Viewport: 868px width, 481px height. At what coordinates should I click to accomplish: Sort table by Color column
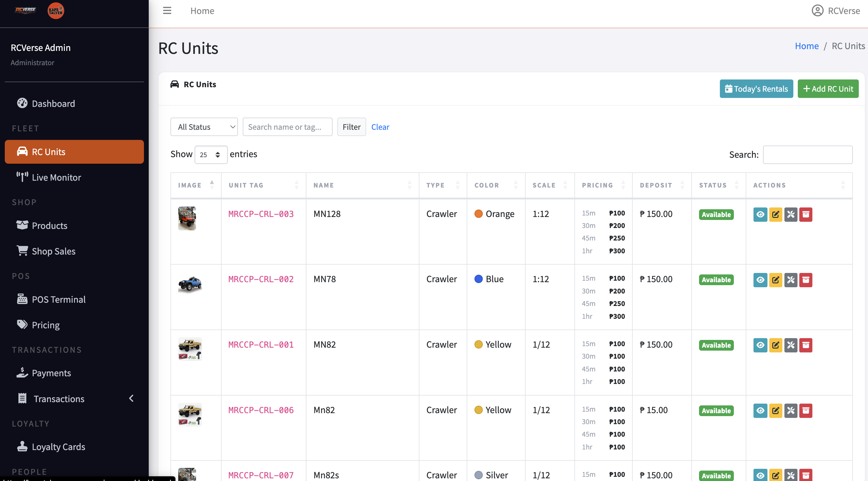coord(496,185)
